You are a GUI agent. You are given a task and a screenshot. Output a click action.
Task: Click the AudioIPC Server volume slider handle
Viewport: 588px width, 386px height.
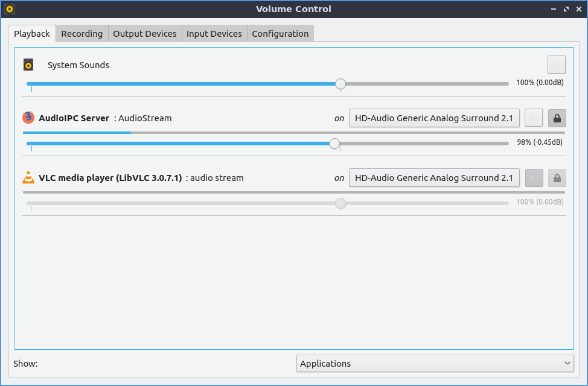point(334,144)
